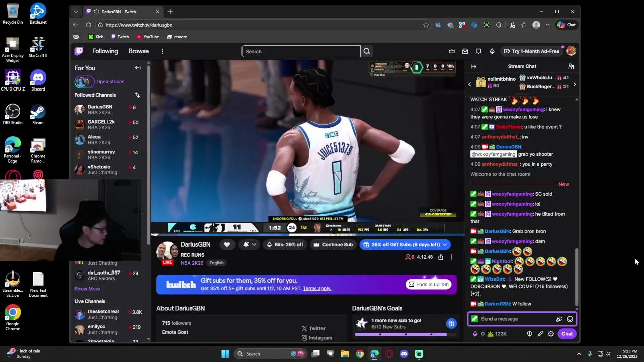Click the Twitch search input field
Image resolution: width=644 pixels, height=362 pixels.
[x=301, y=51]
